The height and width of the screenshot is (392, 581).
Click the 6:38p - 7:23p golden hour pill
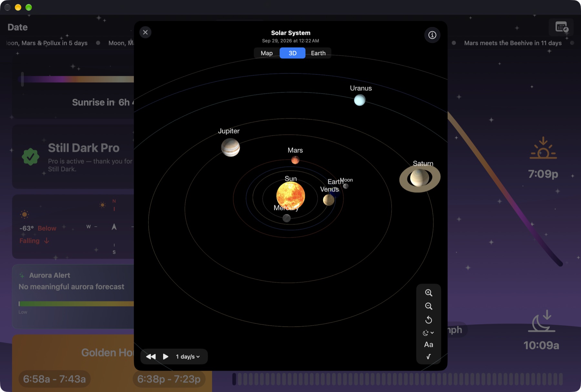pyautogui.click(x=169, y=379)
